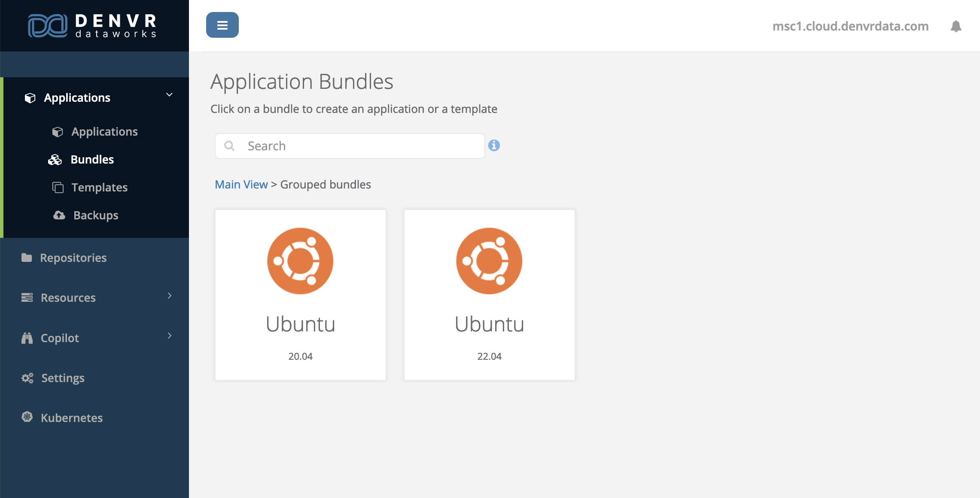Click the cube icon next to Applications sub-item

pos(58,132)
